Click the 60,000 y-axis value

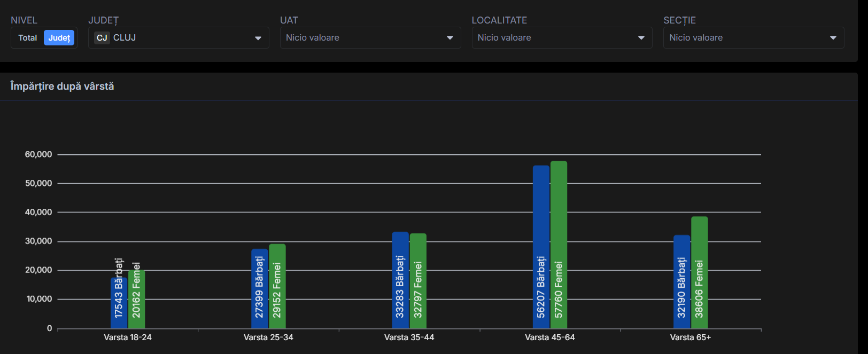38,154
